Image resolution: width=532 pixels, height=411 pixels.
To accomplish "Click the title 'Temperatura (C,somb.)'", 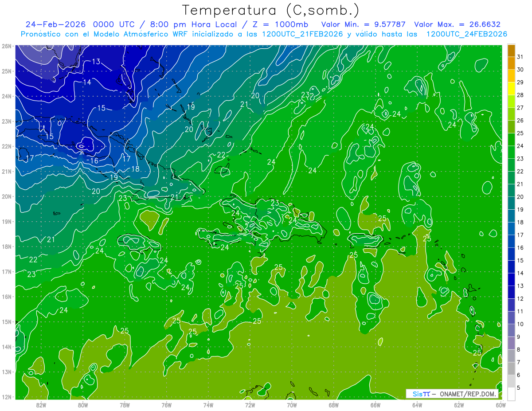I will point(271,10).
